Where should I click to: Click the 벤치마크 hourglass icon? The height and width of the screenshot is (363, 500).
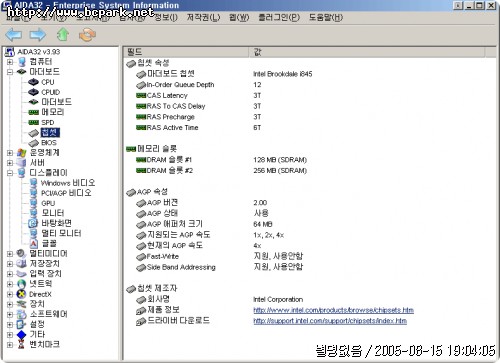pyautogui.click(x=22, y=345)
